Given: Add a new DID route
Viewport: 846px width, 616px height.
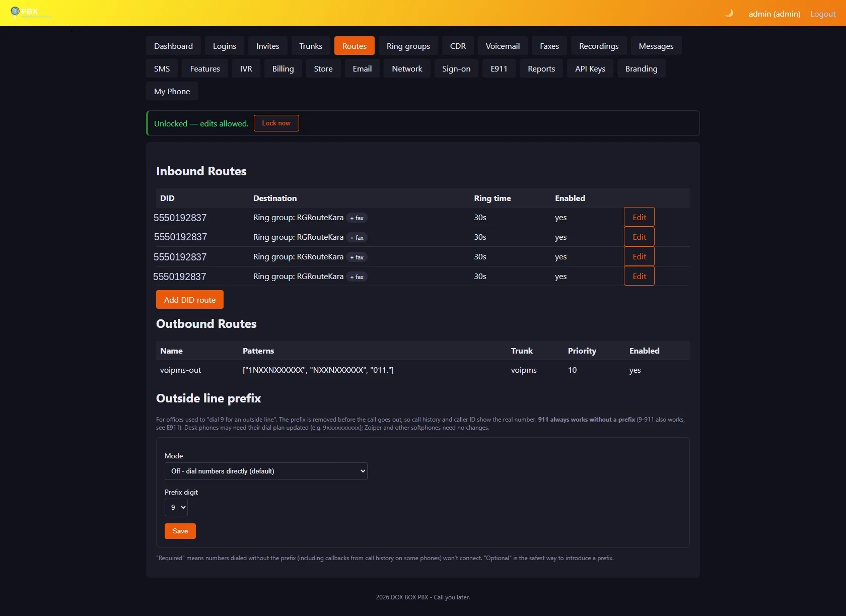Looking at the screenshot, I should [x=190, y=300].
